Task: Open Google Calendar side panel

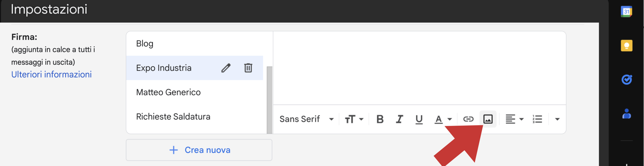Action: tap(626, 12)
